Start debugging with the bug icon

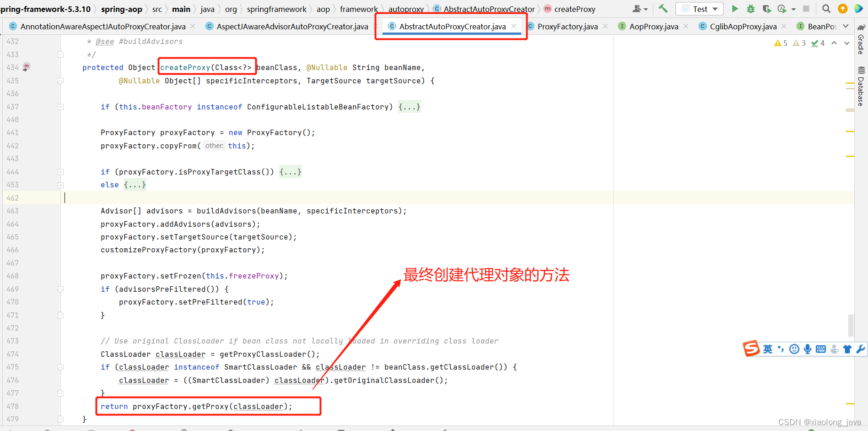(x=751, y=9)
